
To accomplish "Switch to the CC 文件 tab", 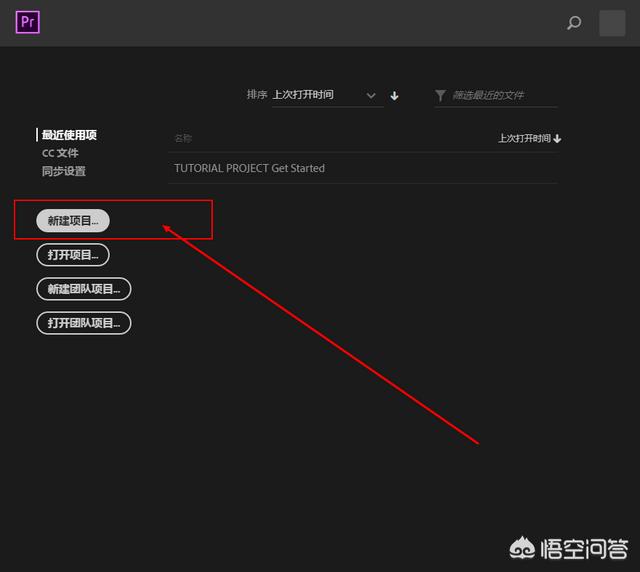I will point(60,153).
